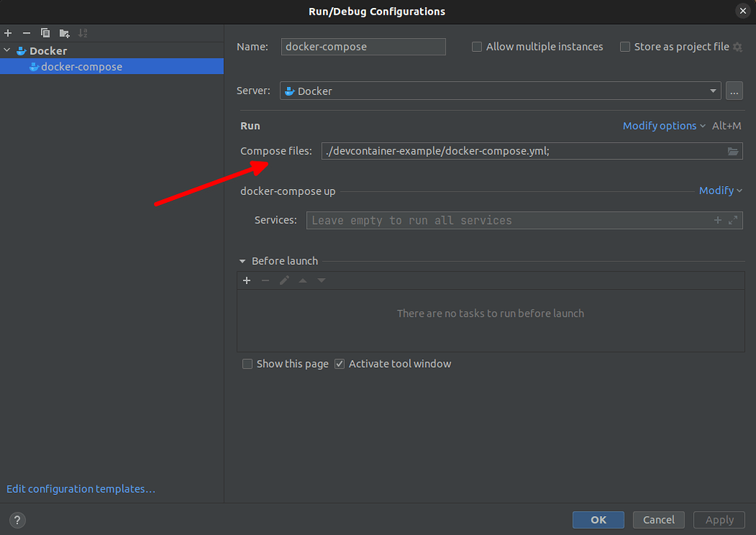This screenshot has width=756, height=535.
Task: Expand the Services field editor
Action: click(x=733, y=220)
